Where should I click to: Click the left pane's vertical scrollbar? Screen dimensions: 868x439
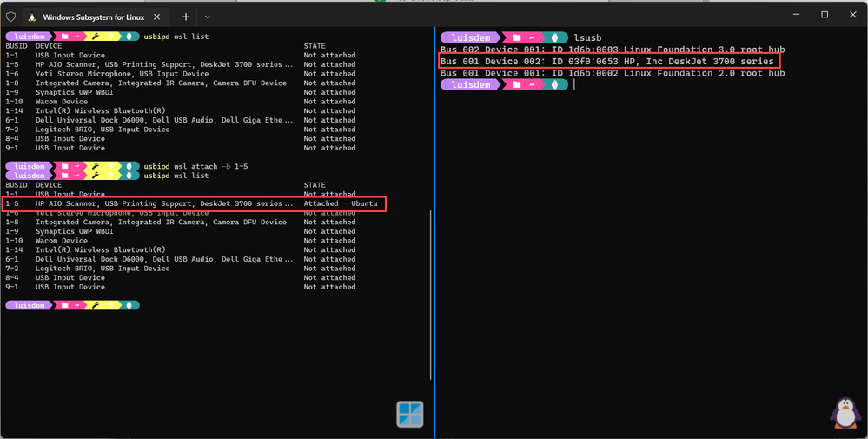431,295
